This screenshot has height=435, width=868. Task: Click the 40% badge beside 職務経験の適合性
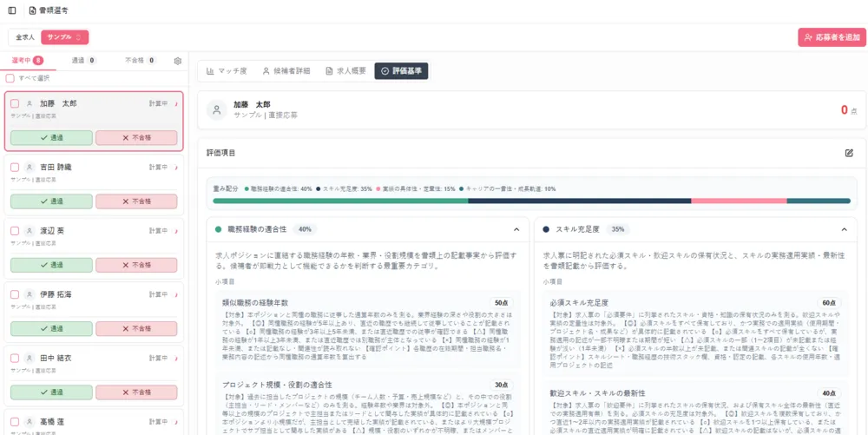(305, 229)
